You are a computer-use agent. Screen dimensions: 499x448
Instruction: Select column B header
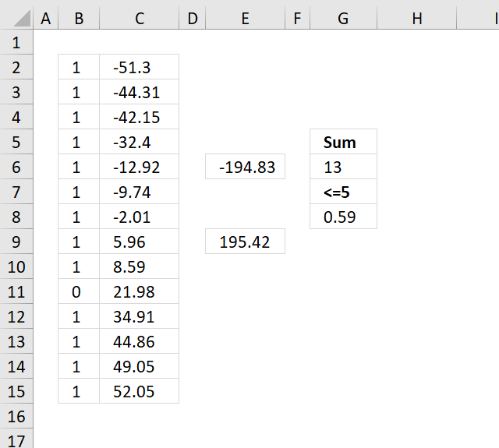(79, 18)
